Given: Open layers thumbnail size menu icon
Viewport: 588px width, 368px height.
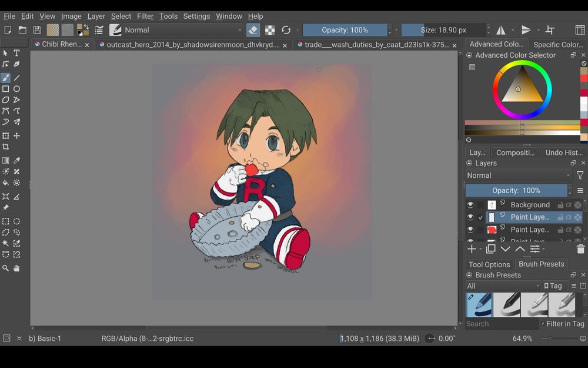Looking at the screenshot, I should click(x=580, y=191).
